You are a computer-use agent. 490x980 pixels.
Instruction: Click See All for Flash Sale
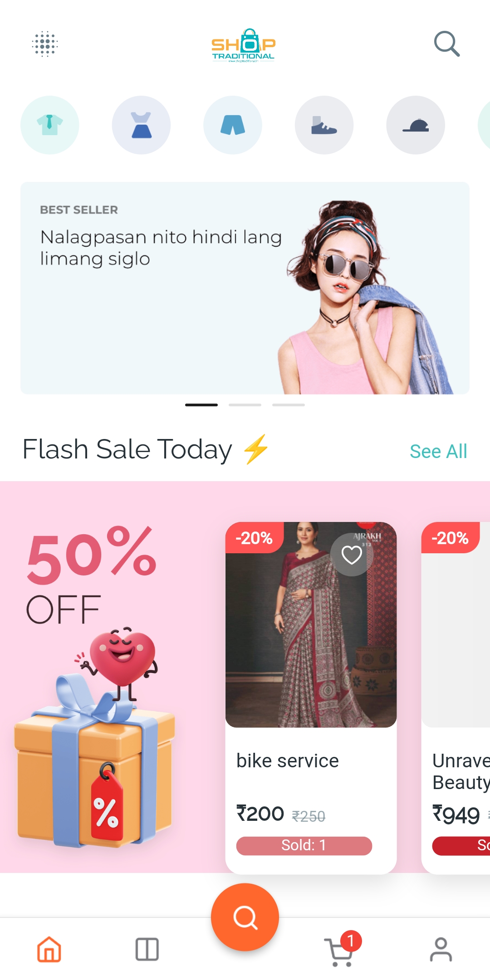click(x=438, y=451)
